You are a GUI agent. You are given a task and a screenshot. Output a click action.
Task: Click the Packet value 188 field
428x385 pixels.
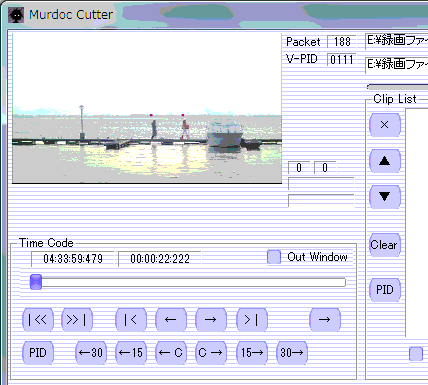[342, 42]
